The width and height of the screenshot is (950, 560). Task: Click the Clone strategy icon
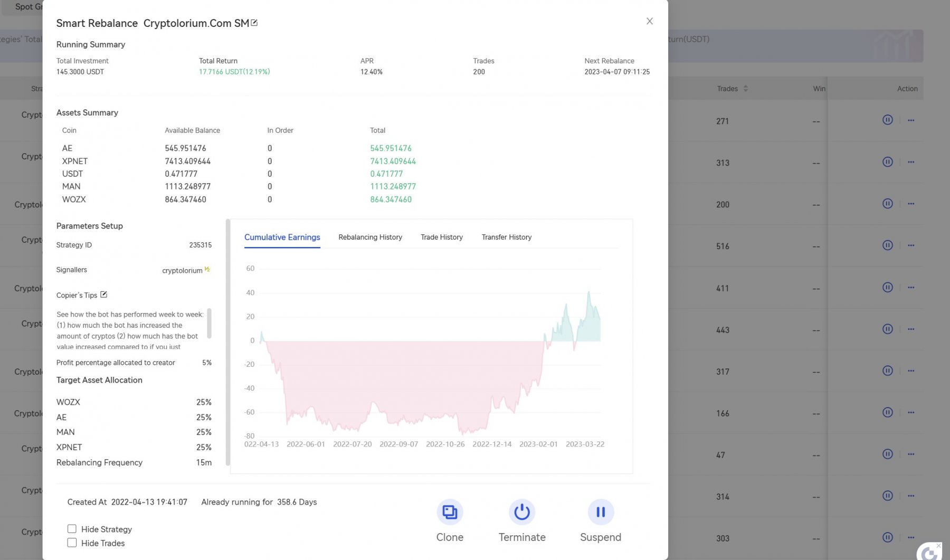[450, 512]
